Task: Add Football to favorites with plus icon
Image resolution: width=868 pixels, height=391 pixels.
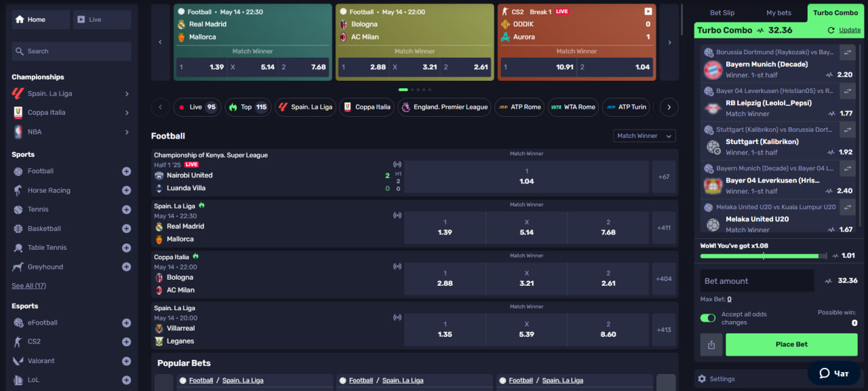Action: pyautogui.click(x=126, y=171)
